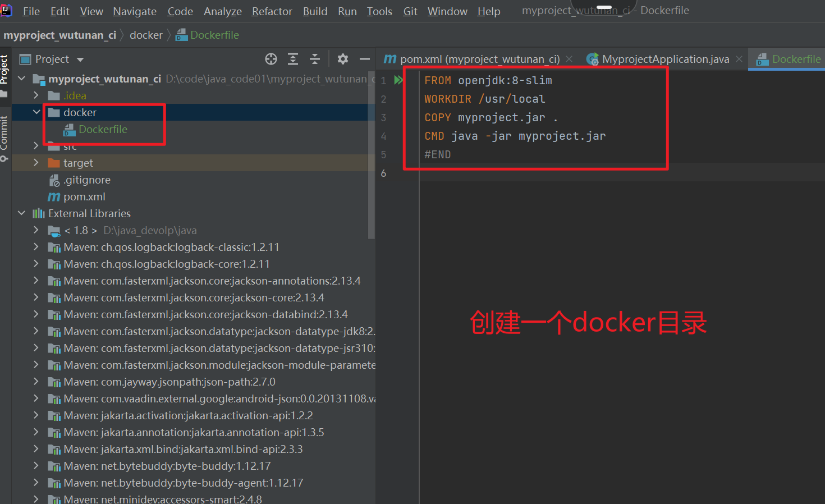
Task: Click the JDK 1.8 library icon
Action: pyautogui.click(x=54, y=231)
